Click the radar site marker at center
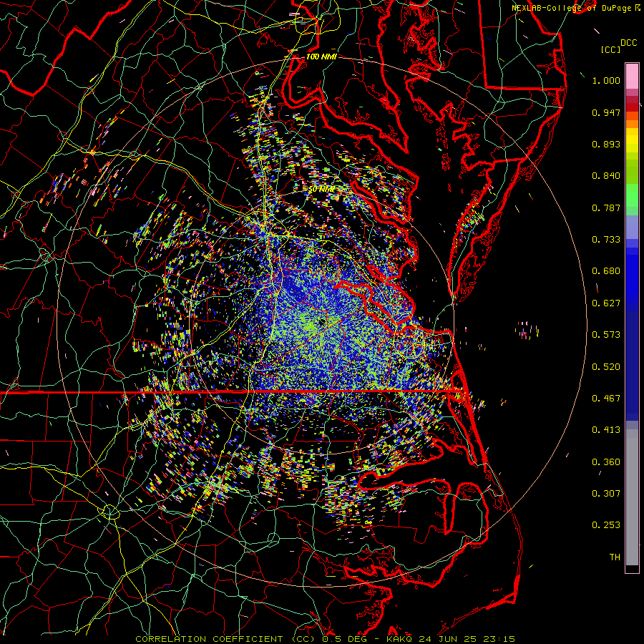Viewport: 644px width, 644px height. (x=321, y=322)
